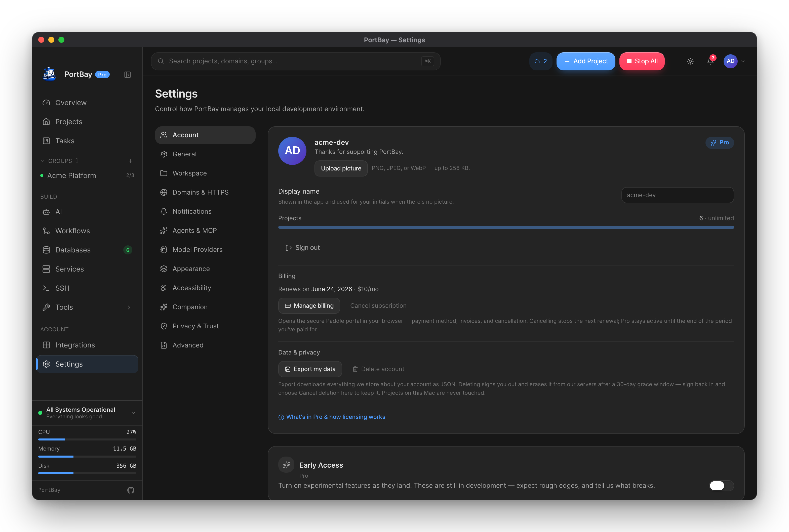This screenshot has height=532, width=789.
Task: Open Notifications settings tab
Action: tap(205, 211)
